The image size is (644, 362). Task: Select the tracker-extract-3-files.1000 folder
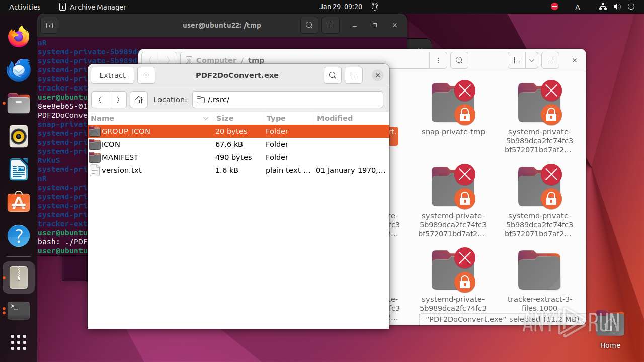point(540,282)
